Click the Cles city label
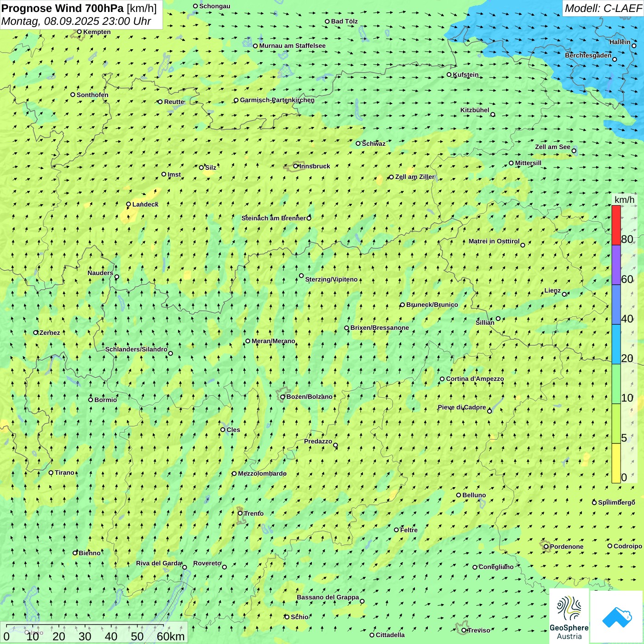Image resolution: width=644 pixels, height=644 pixels. pyautogui.click(x=233, y=430)
